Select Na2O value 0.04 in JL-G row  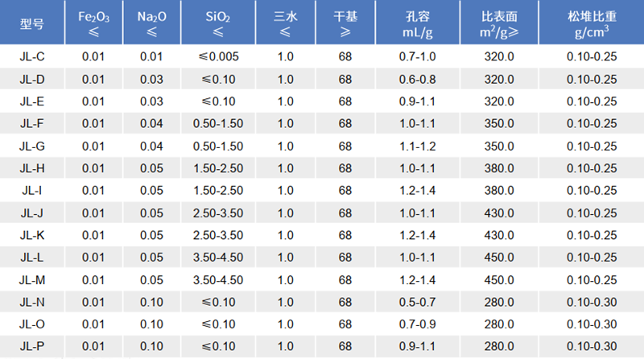tap(151, 146)
